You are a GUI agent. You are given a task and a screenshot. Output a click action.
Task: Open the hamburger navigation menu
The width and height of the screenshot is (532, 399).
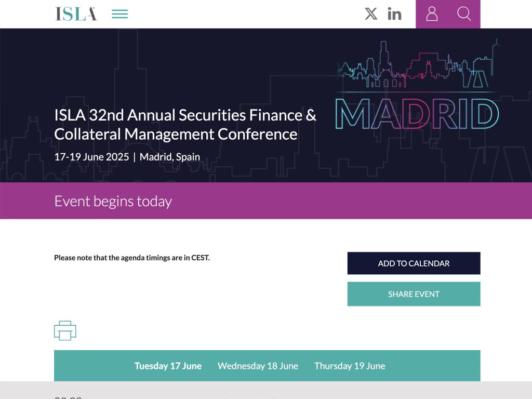[119, 14]
